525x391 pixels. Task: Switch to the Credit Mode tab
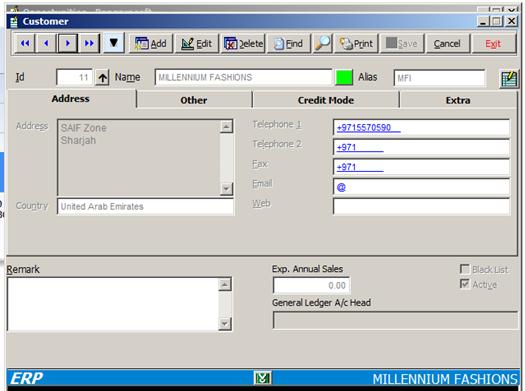(326, 100)
